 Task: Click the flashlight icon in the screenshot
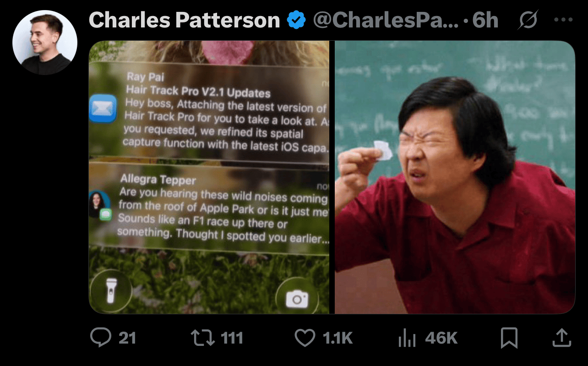pyautogui.click(x=111, y=291)
